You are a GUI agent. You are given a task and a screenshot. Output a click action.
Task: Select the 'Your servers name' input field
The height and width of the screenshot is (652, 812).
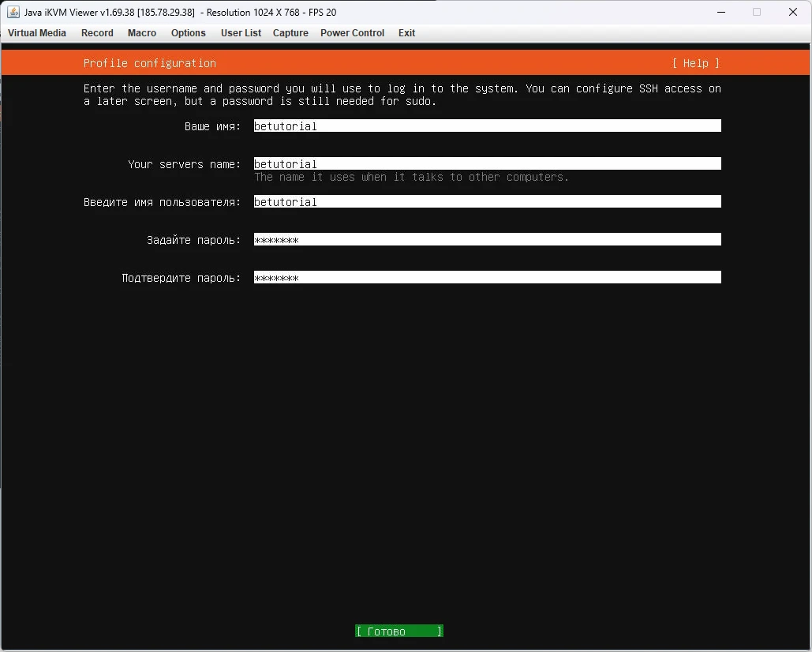click(x=487, y=164)
